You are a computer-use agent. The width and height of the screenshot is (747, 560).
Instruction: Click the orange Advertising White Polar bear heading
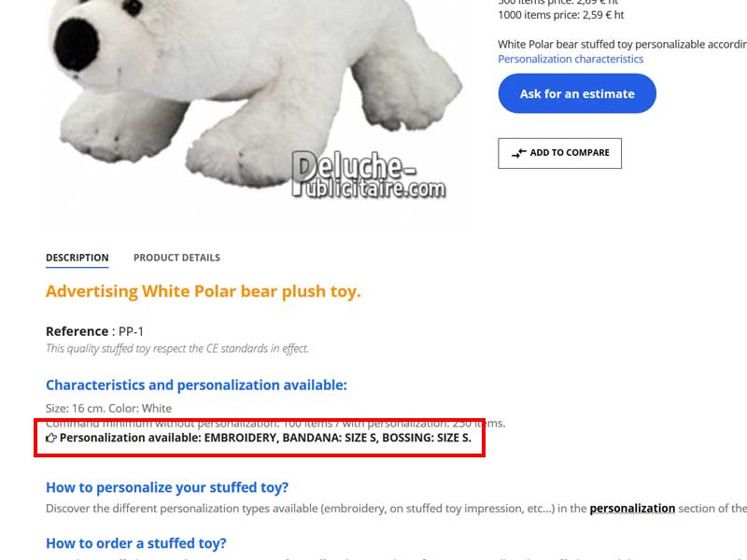pyautogui.click(x=204, y=291)
